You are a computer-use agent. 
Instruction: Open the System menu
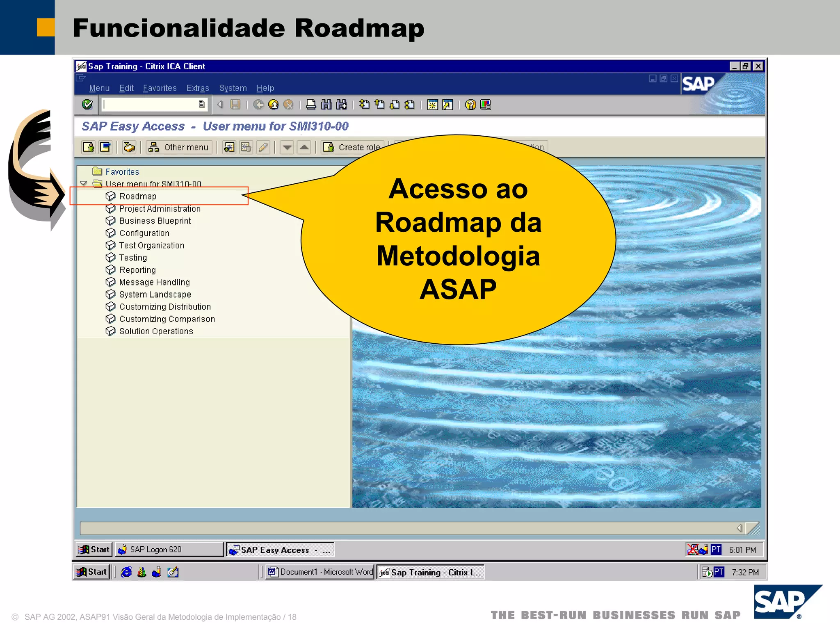pos(233,88)
